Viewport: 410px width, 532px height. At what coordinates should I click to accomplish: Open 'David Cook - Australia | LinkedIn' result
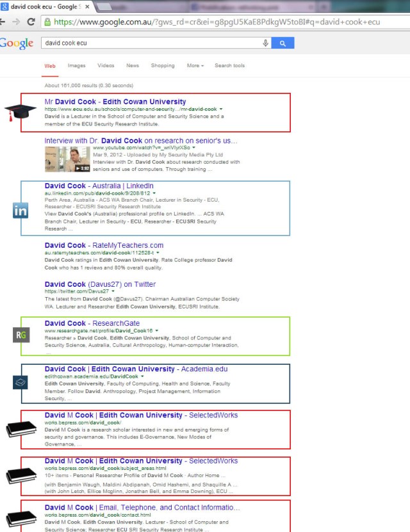click(99, 186)
